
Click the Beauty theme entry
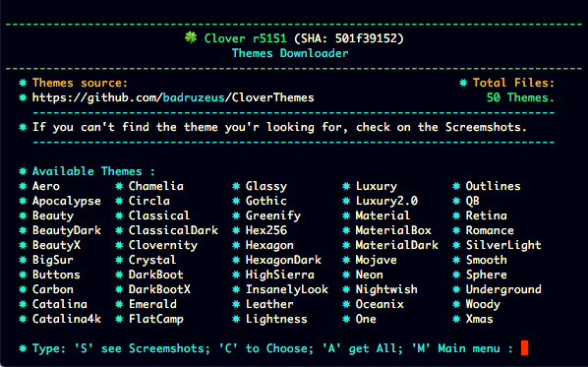coord(53,216)
